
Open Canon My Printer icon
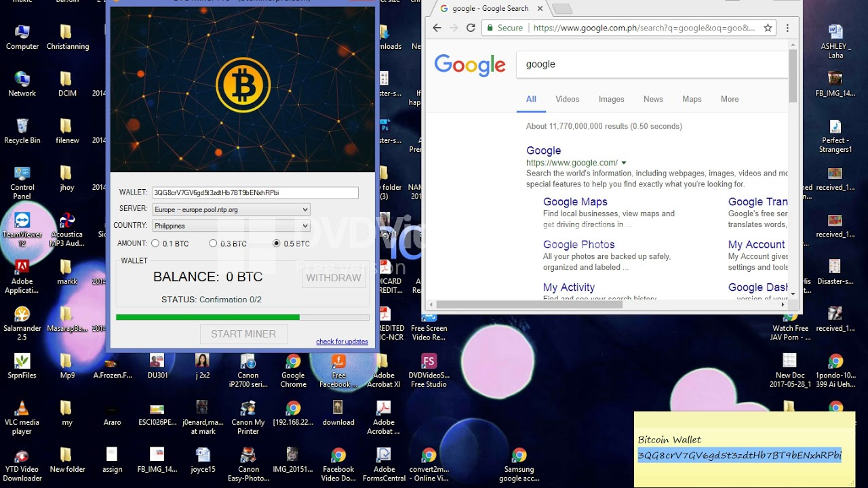click(248, 417)
